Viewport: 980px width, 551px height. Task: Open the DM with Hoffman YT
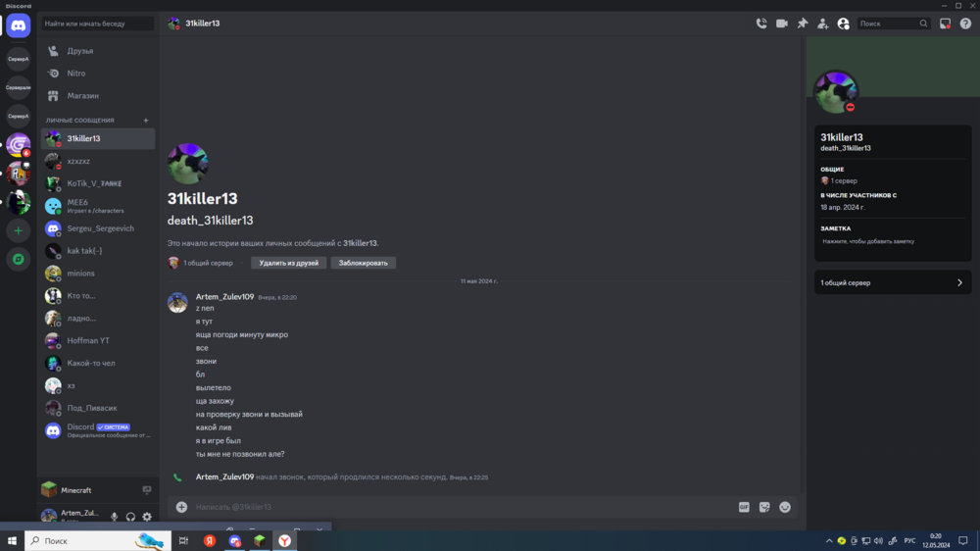[97, 341]
